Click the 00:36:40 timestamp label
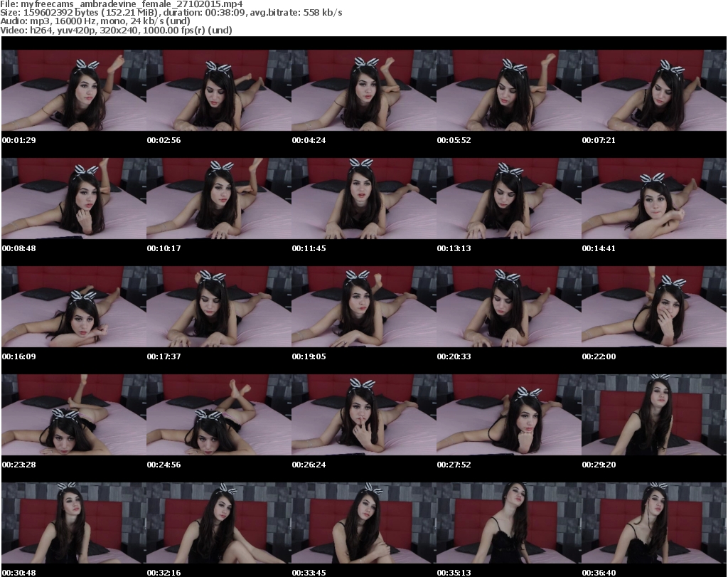Image resolution: width=728 pixels, height=577 pixels. point(599,573)
